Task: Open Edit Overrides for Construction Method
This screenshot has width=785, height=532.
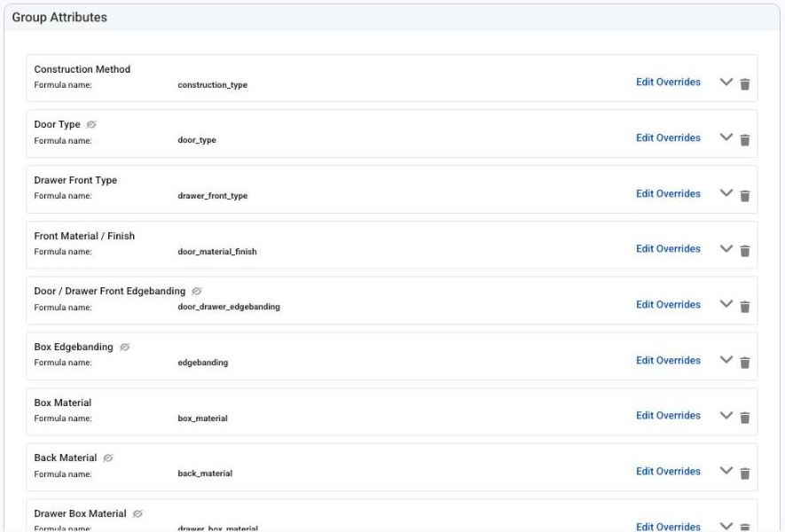Action: [668, 82]
